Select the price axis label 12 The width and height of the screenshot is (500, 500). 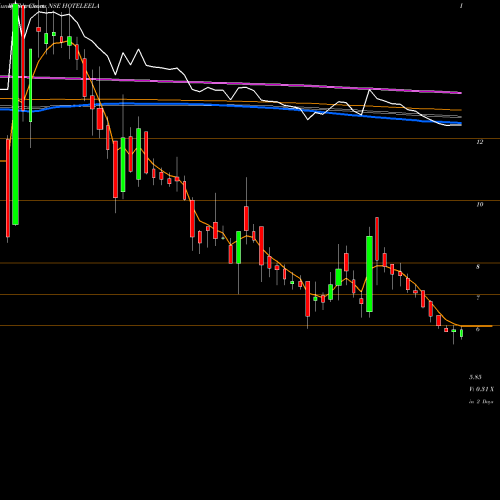click(479, 142)
